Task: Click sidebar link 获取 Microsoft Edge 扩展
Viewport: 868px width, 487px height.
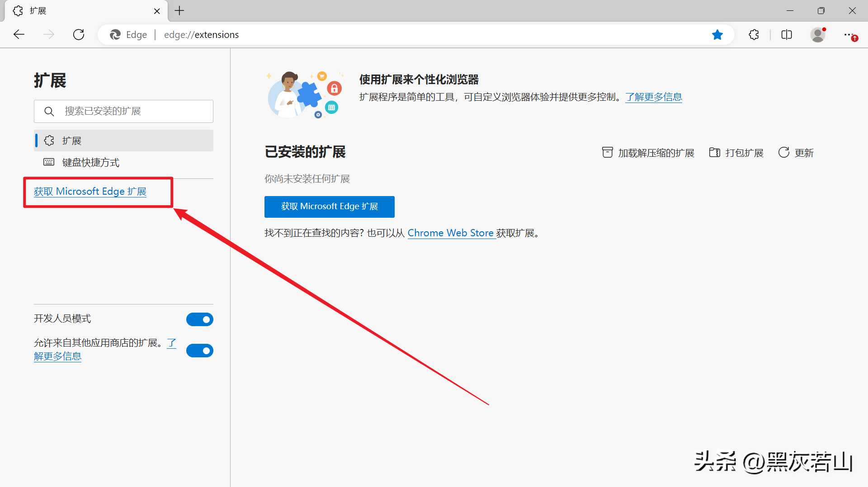Action: (90, 192)
